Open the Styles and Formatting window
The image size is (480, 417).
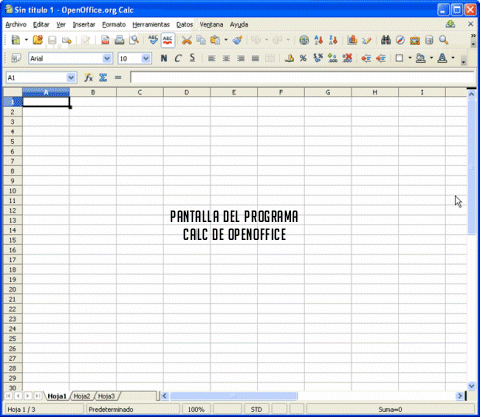[x=16, y=59]
